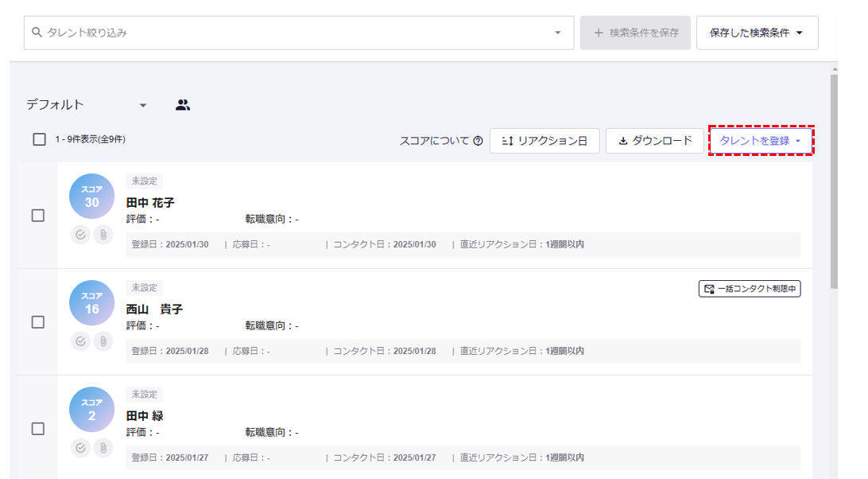Image resolution: width=868 pixels, height=479 pixels.
Task: Open the デフォルト view dropdown
Action: pos(143,105)
